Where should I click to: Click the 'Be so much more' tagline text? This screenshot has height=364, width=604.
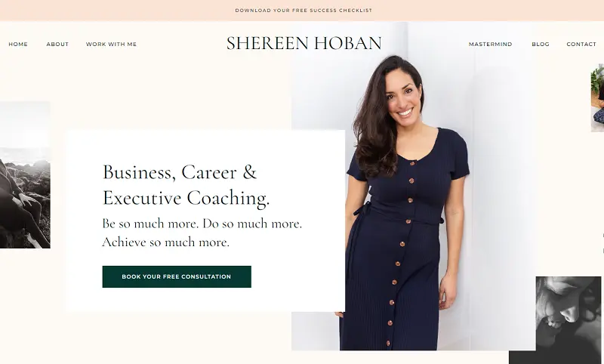point(202,224)
